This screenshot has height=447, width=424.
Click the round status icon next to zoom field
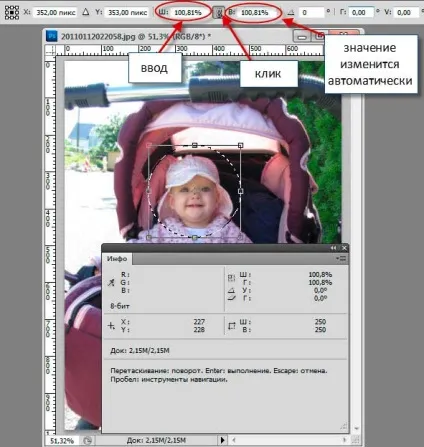[87, 441]
